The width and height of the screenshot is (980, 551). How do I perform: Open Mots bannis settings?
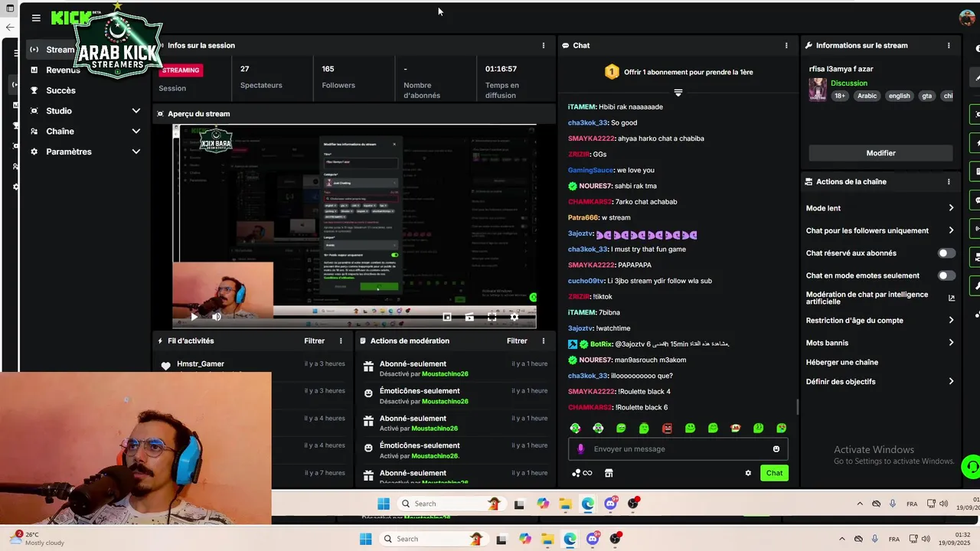(x=880, y=343)
